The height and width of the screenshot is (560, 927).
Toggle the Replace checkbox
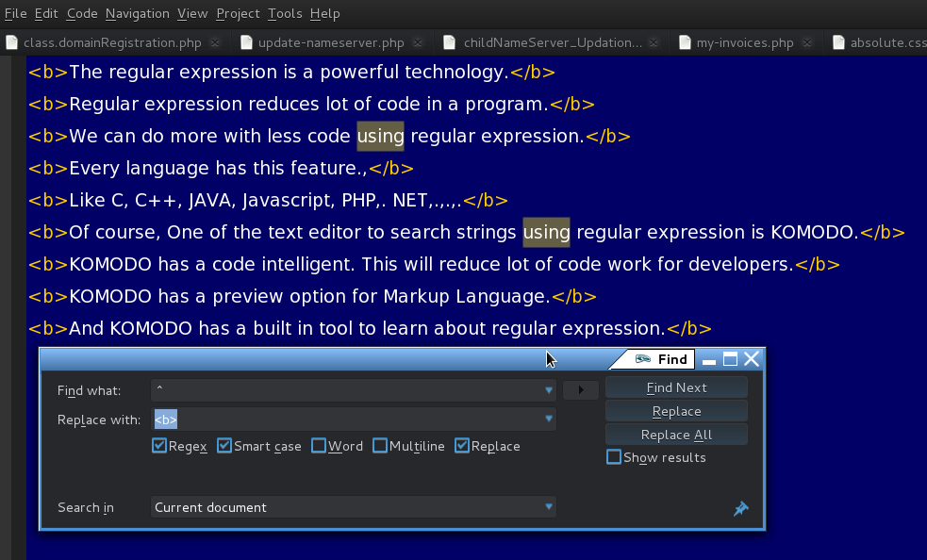pyautogui.click(x=462, y=445)
